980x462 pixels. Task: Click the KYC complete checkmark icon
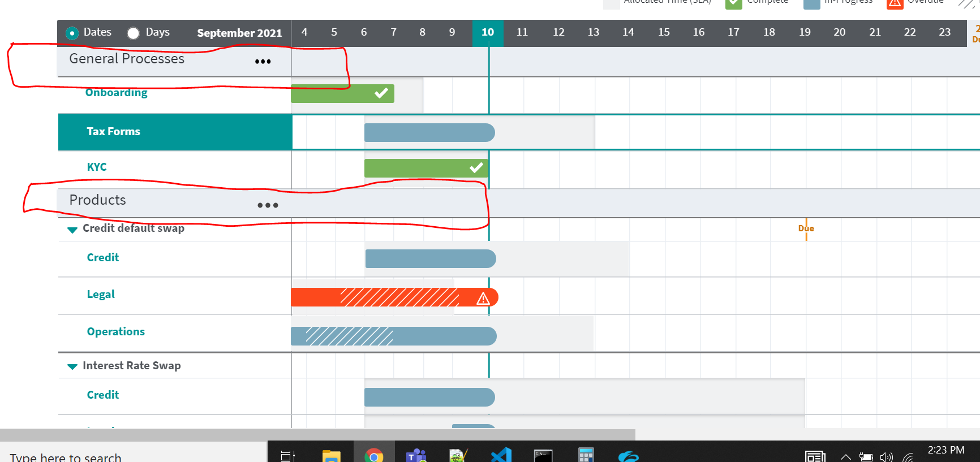[x=476, y=167]
